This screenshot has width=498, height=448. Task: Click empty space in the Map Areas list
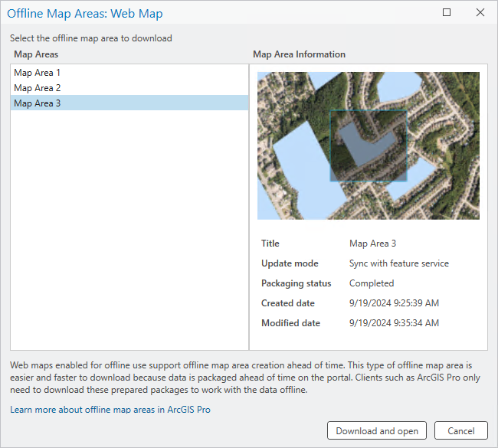tap(129, 230)
